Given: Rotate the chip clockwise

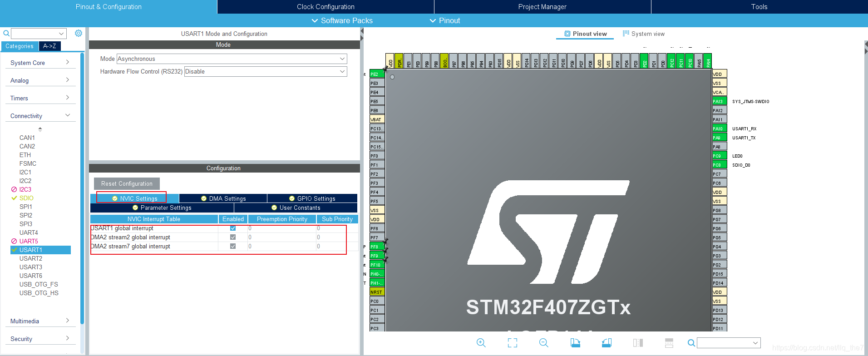Looking at the screenshot, I should point(575,343).
